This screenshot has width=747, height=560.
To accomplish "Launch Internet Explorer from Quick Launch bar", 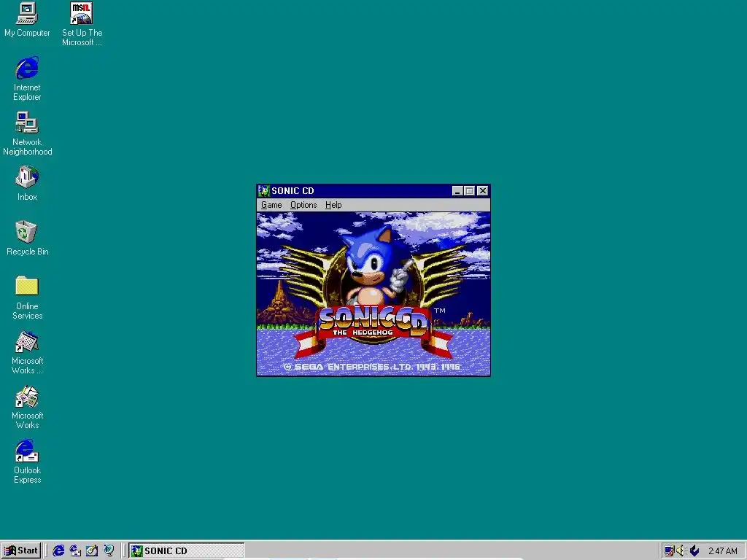I will (x=58, y=551).
